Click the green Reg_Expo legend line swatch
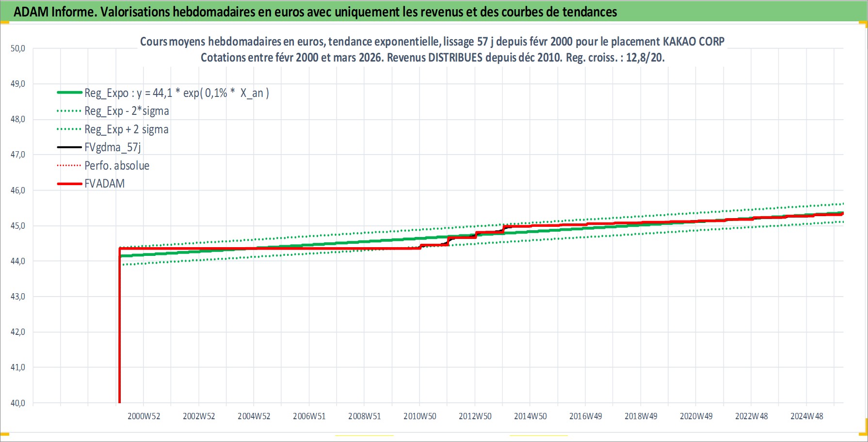The height and width of the screenshot is (442, 868). click(x=69, y=93)
